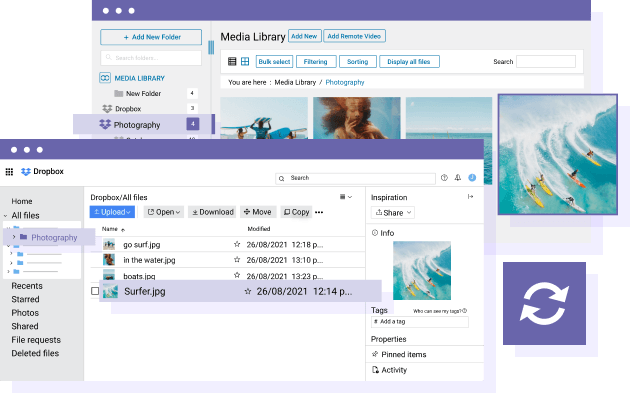Image resolution: width=630 pixels, height=393 pixels.
Task: Click the Dropbox logo in header
Action: pyautogui.click(x=26, y=172)
